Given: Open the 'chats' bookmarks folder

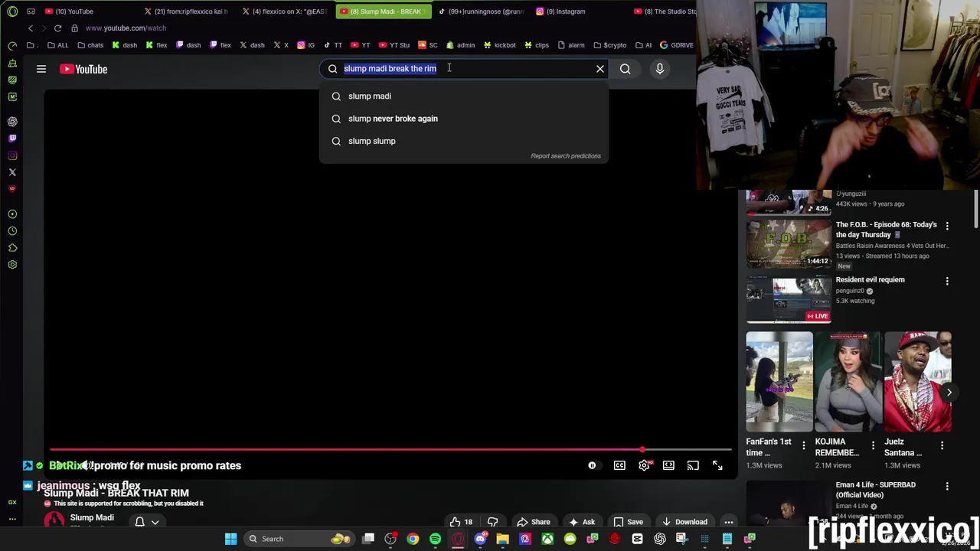Looking at the screenshot, I should [90, 45].
